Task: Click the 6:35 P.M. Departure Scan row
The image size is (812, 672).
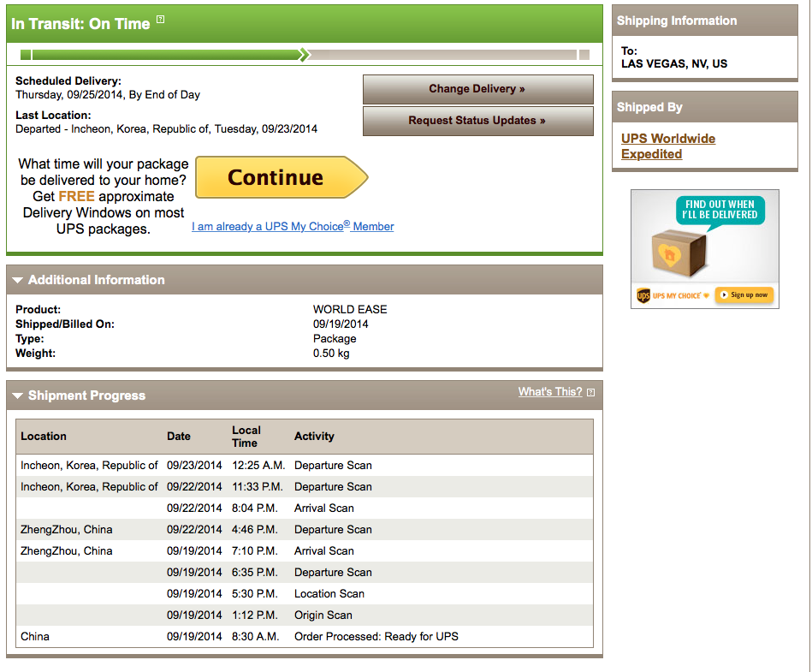Action: (305, 573)
